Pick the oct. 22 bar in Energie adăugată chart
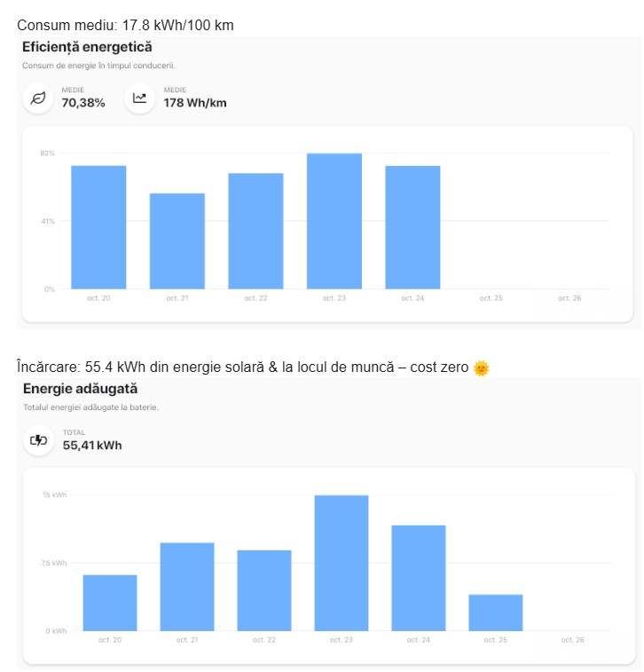This screenshot has width=644, height=672. pyautogui.click(x=264, y=590)
